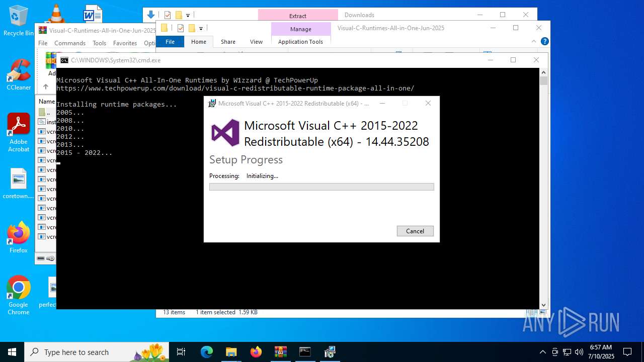Open Google Chrome desktop shortcut
The height and width of the screenshot is (362, 644).
tap(19, 295)
